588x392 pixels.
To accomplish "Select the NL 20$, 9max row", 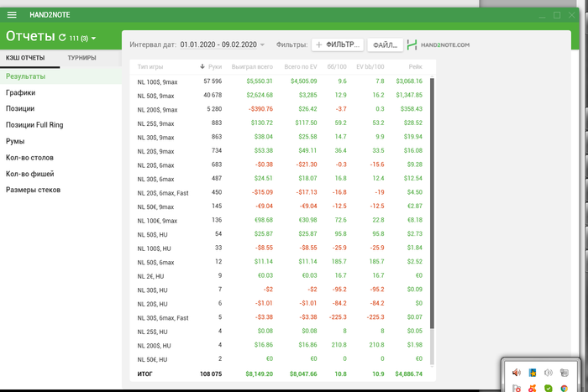I will click(280, 150).
